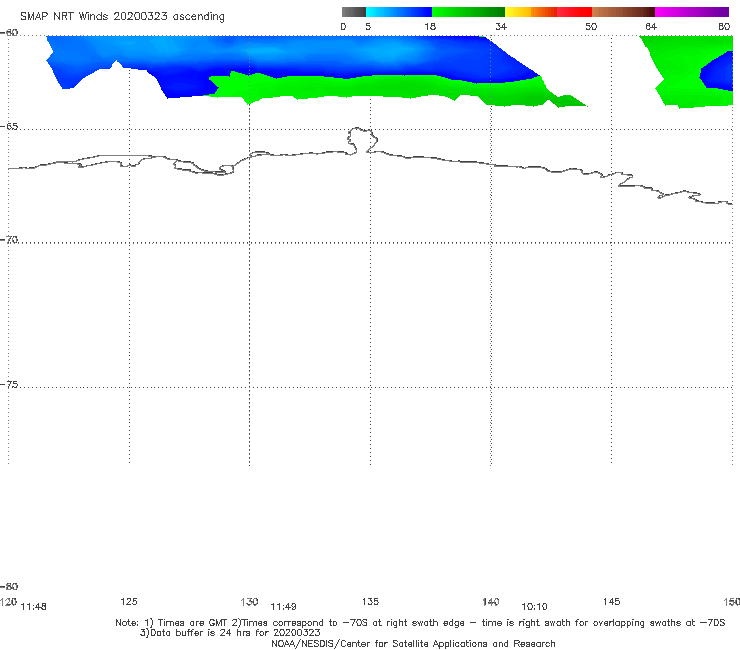
Task: Click the longitude label '135'
Action: [370, 601]
